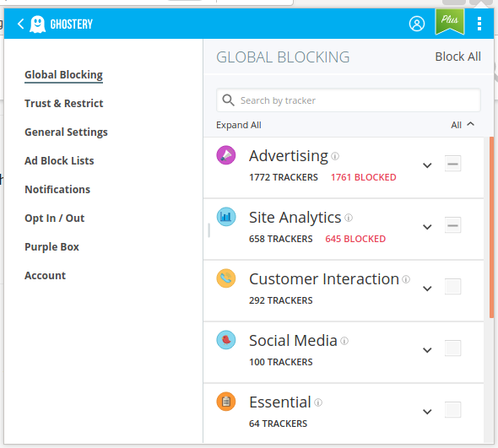The width and height of the screenshot is (498, 448).
Task: Select Trust & Restrict in sidebar
Action: tap(64, 104)
